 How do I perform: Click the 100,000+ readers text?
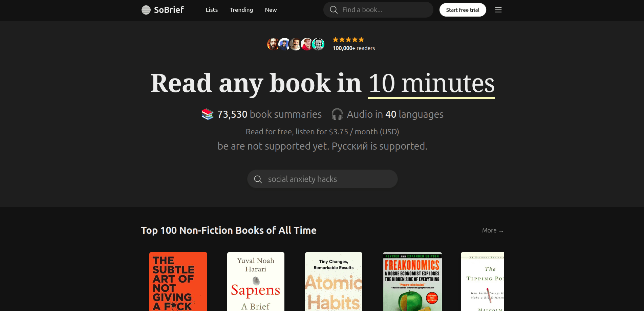click(354, 48)
